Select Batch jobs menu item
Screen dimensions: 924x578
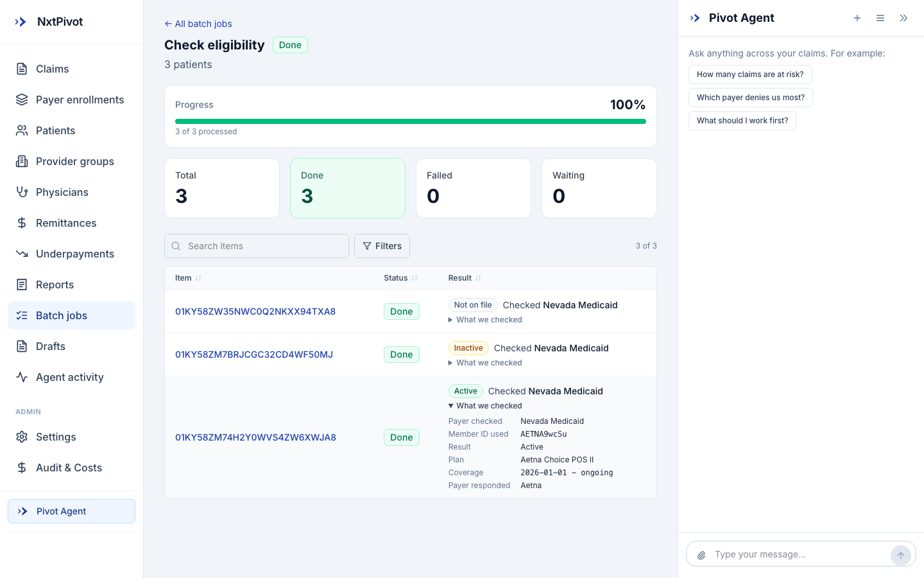pyautogui.click(x=71, y=315)
